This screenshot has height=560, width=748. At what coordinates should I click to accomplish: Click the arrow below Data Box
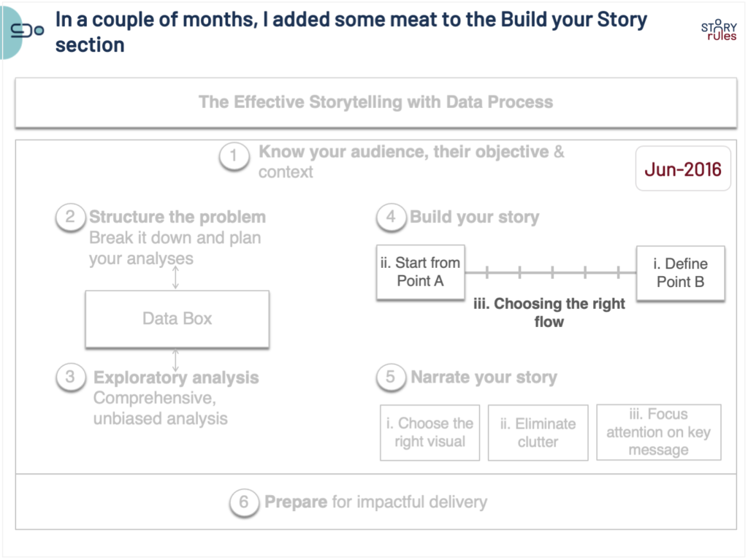pyautogui.click(x=175, y=360)
